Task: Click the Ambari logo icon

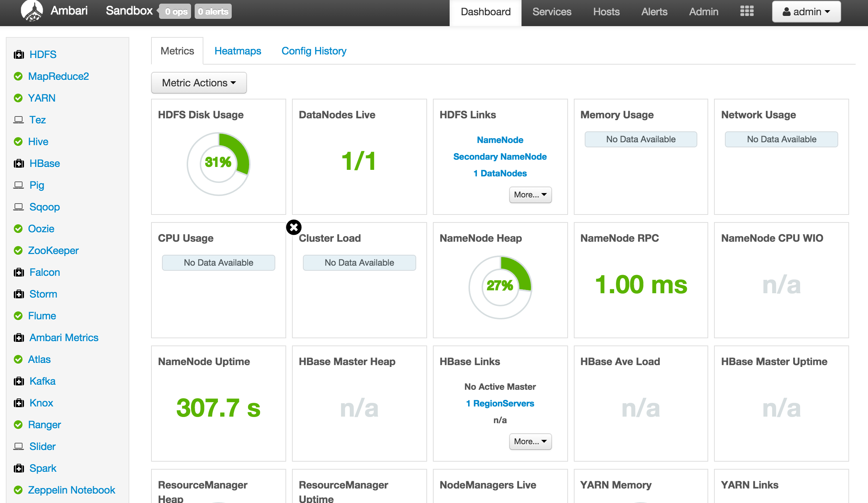Action: click(x=32, y=11)
